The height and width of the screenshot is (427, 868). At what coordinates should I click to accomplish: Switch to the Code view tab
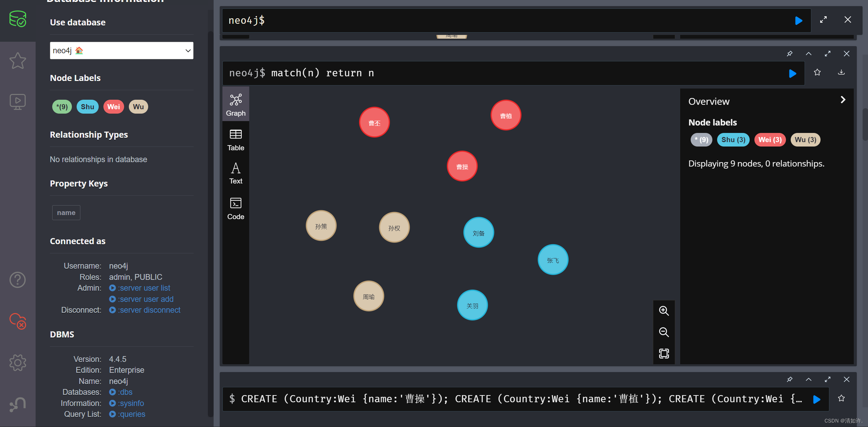pos(236,209)
